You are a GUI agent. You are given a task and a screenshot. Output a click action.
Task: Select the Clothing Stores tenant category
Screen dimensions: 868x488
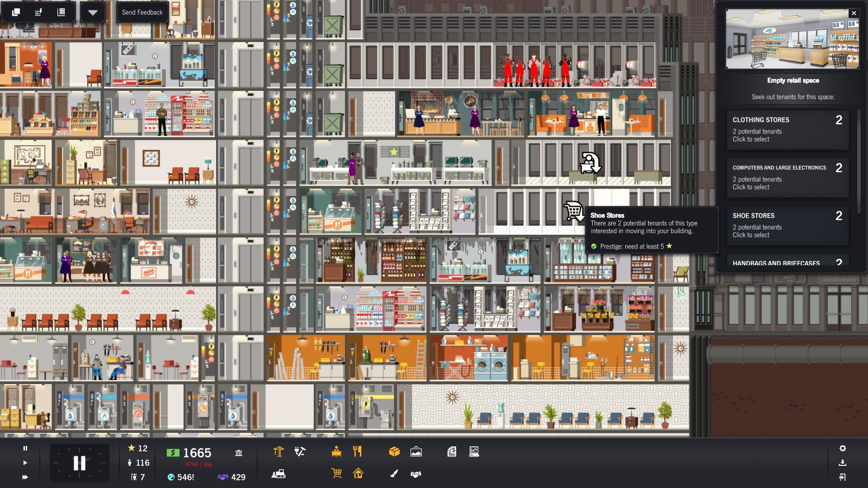(x=788, y=129)
